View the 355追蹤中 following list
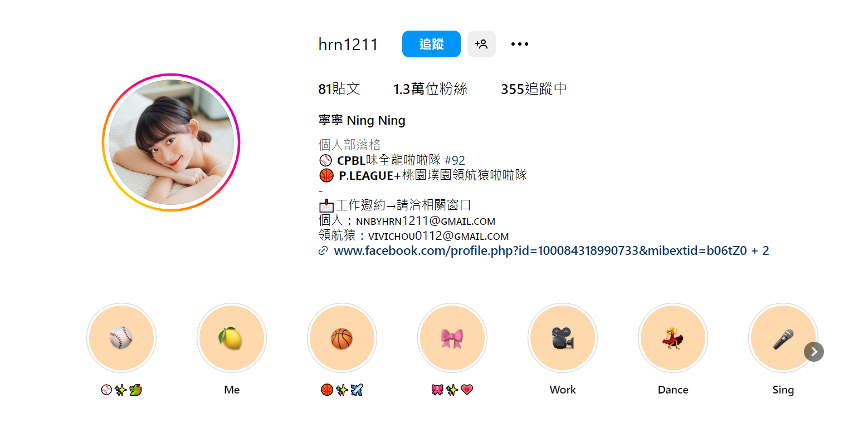This screenshot has height=428, width=868. click(534, 89)
